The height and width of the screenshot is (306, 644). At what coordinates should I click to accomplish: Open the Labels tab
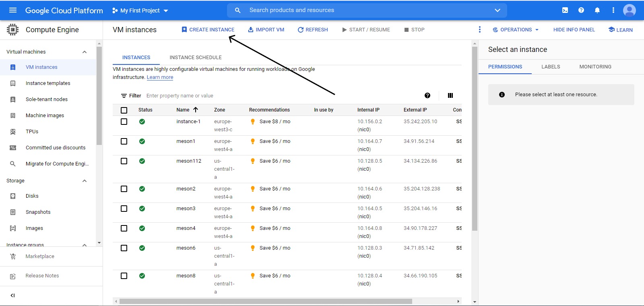tap(551, 67)
